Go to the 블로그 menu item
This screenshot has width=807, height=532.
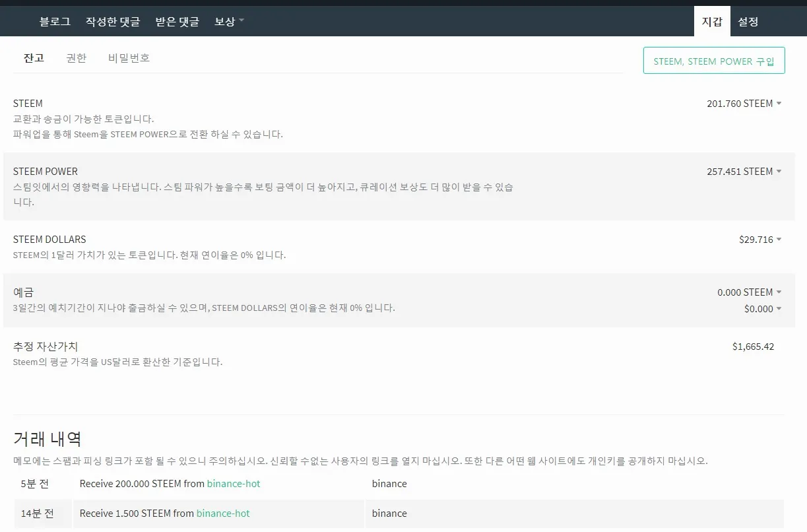pos(53,20)
